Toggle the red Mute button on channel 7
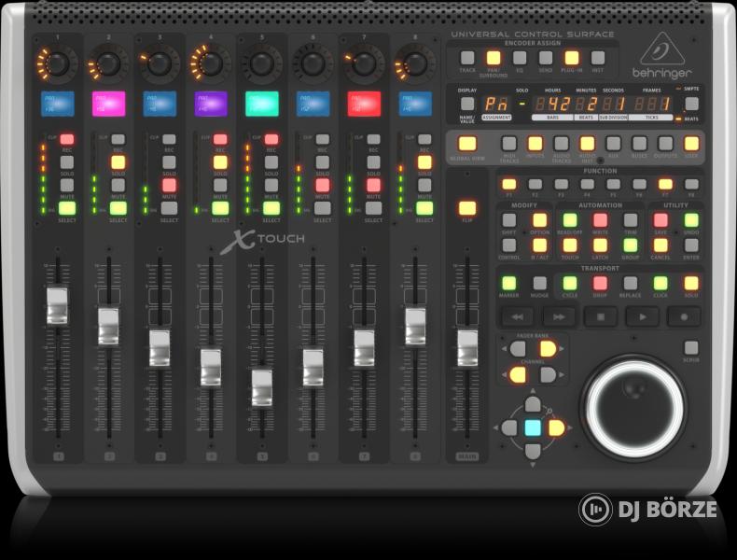The image size is (737, 560). click(373, 185)
